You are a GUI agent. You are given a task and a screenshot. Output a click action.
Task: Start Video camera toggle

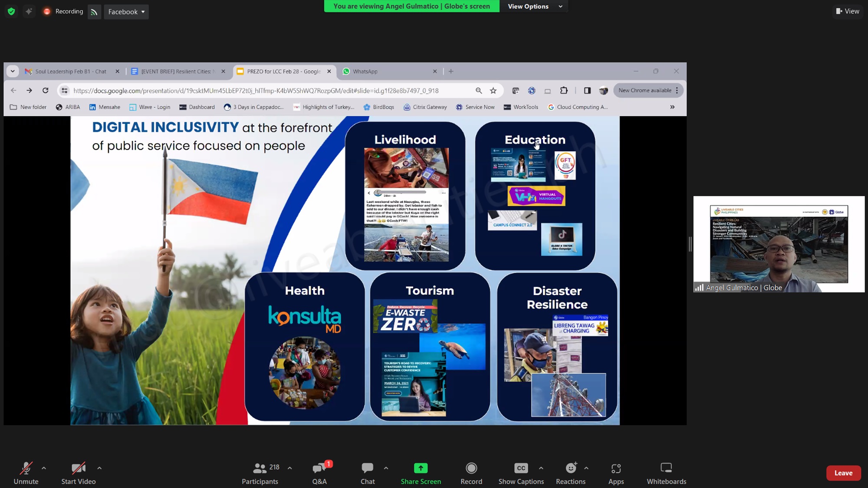coord(79,473)
